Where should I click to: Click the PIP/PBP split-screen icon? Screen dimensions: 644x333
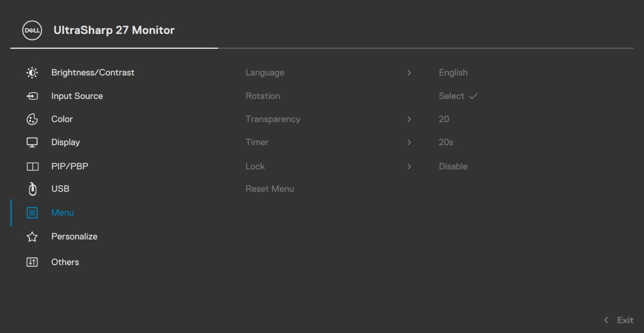click(32, 166)
